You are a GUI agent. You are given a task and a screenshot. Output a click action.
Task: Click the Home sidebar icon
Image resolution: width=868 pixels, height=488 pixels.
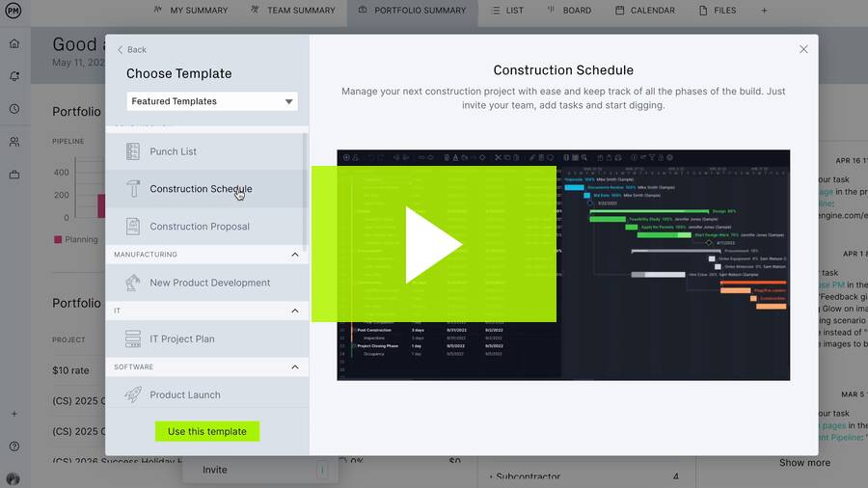(14, 43)
